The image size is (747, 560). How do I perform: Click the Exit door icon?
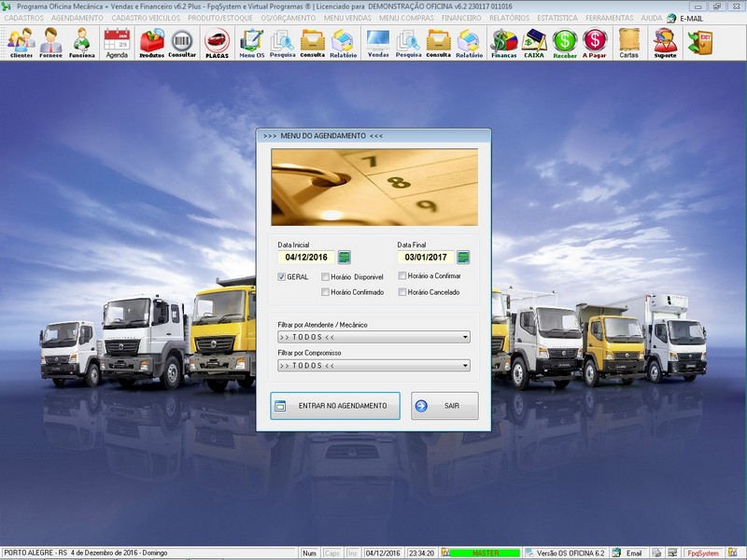699,42
